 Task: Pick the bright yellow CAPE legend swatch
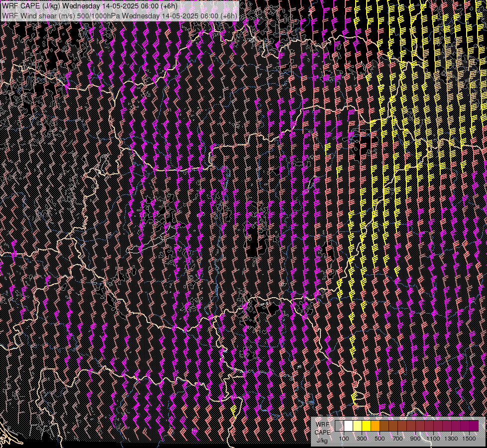click(367, 426)
